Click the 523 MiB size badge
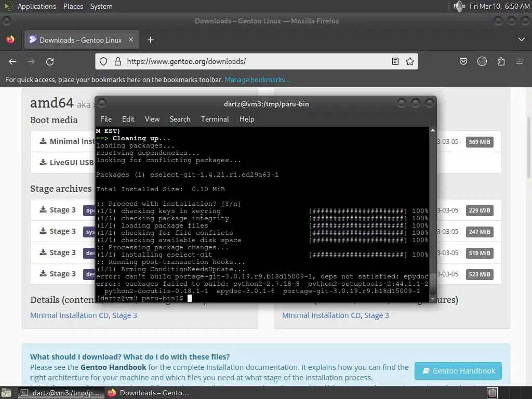This screenshot has width=532, height=399. [480, 274]
